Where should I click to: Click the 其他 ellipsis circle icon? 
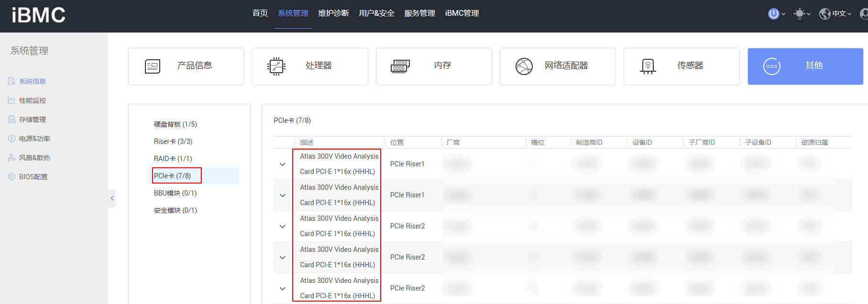(x=772, y=66)
